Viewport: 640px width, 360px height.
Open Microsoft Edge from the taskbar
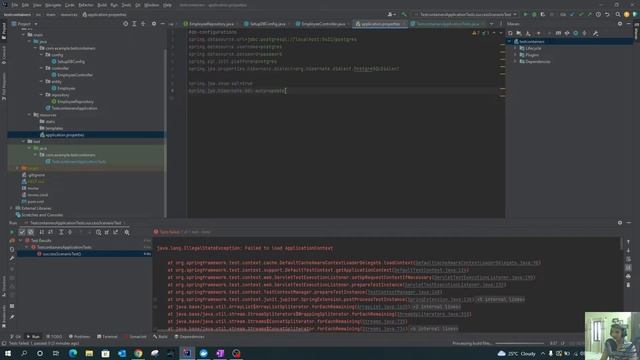coord(73,353)
